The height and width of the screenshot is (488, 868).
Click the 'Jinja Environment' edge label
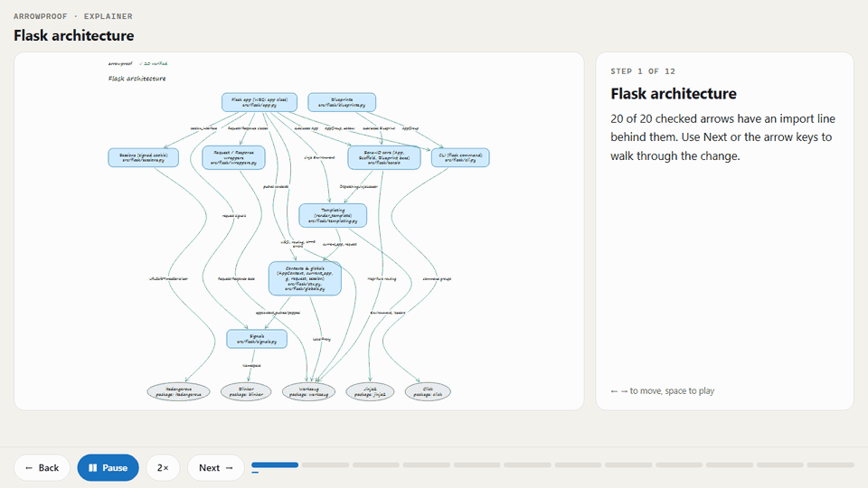pyautogui.click(x=319, y=157)
